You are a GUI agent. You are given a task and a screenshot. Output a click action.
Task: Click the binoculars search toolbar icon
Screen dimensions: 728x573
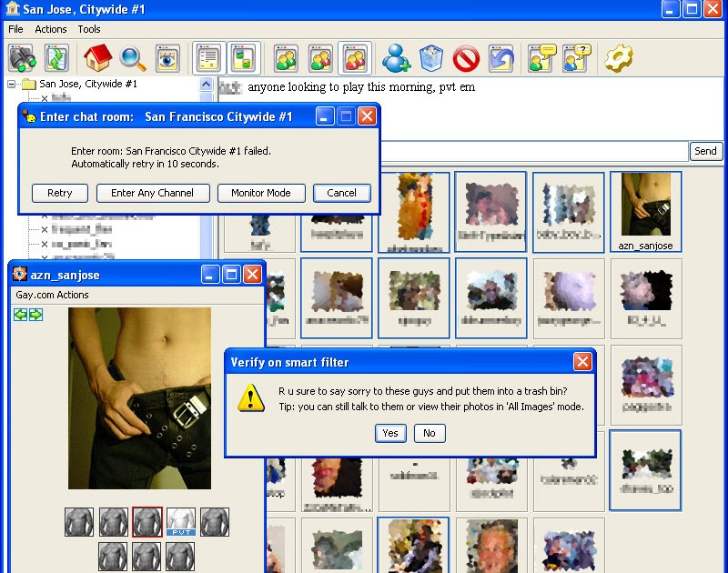click(22, 58)
